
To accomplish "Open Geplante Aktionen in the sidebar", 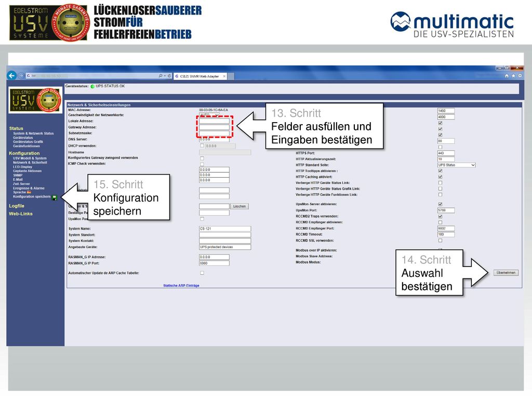I will coord(27,171).
